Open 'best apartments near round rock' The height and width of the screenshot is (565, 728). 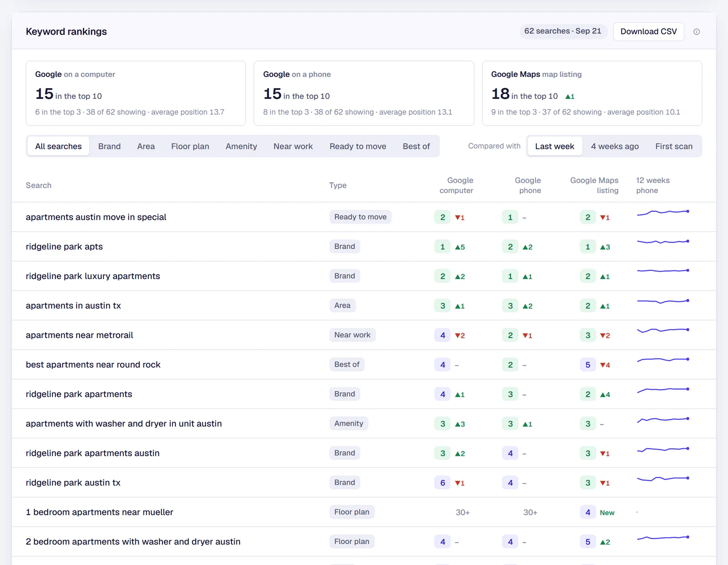pos(364,365)
